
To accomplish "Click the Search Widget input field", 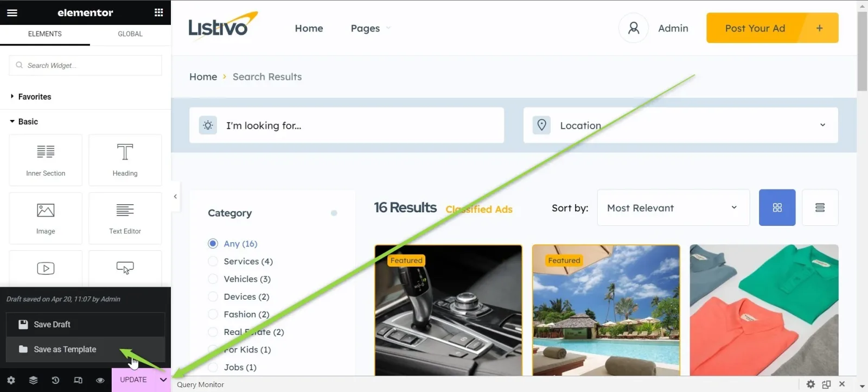I will point(85,65).
